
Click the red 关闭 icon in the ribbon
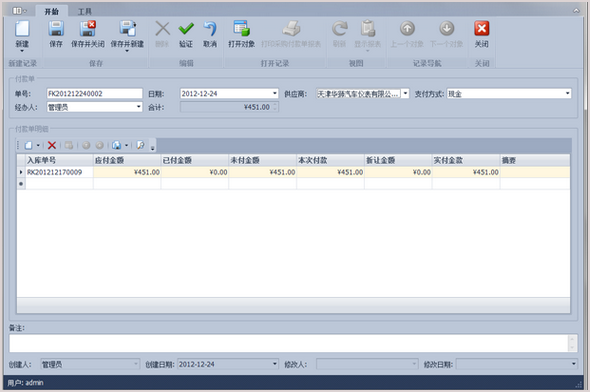tap(482, 29)
